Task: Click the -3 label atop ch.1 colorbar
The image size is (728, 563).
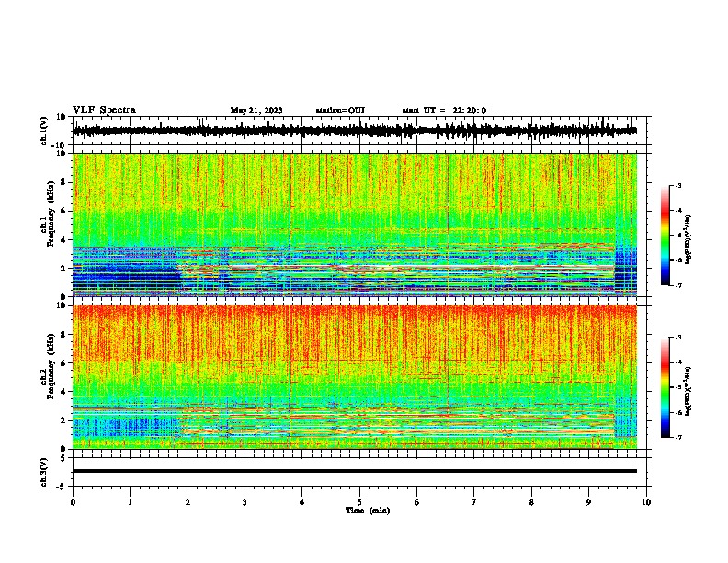Action: 678,185
